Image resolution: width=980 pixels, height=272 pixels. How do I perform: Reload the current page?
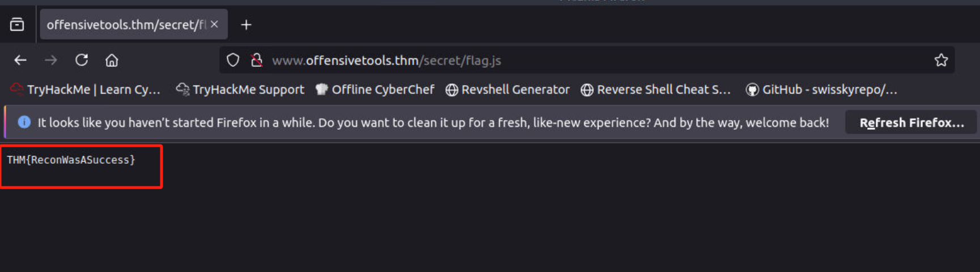tap(82, 60)
